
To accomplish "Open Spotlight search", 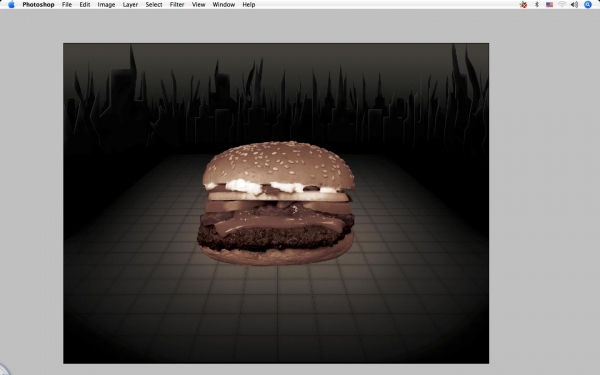I will [588, 5].
